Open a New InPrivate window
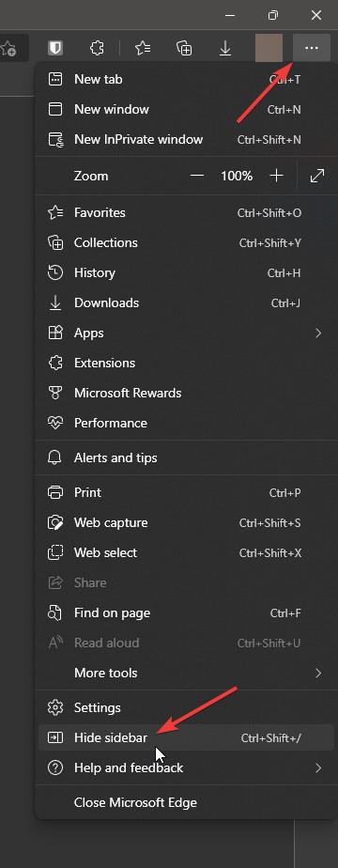Viewport: 338px width, 868px height. click(186, 139)
